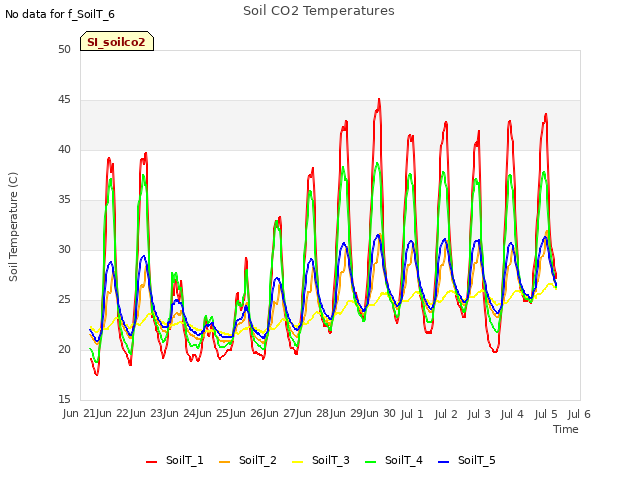Click the Time x-axis title
Image resolution: width=640 pixels, height=480 pixels.
(x=566, y=429)
